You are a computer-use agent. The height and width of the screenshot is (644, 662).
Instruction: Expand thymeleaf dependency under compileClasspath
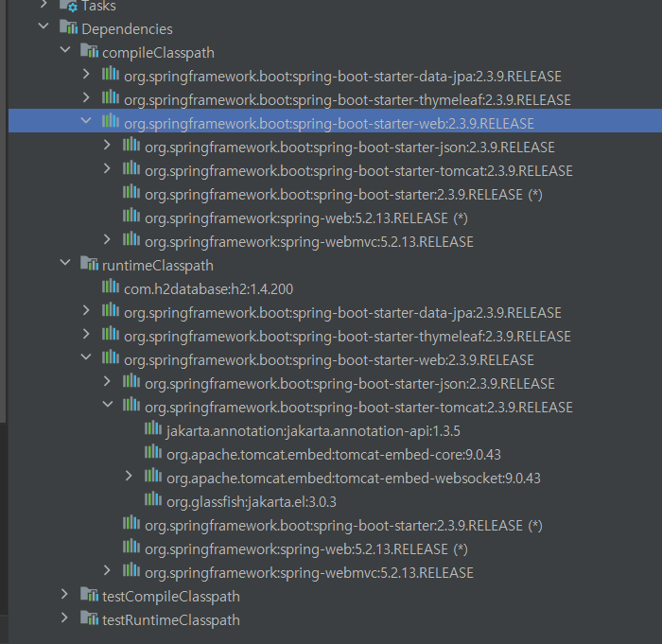(86, 97)
